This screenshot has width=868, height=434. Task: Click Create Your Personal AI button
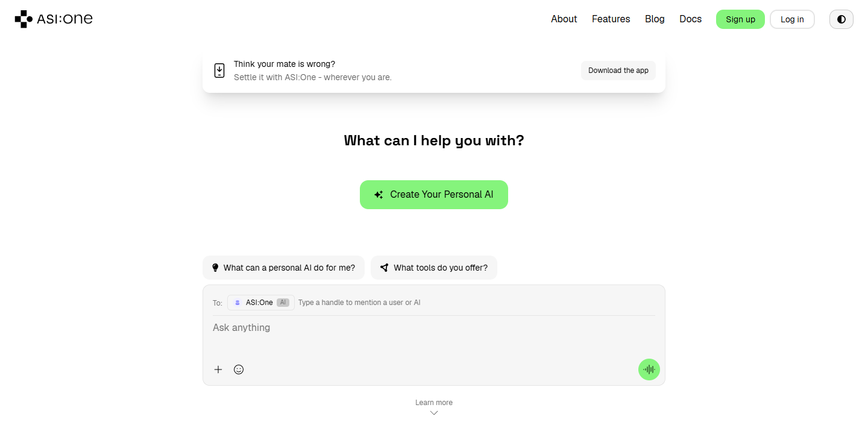tap(434, 195)
